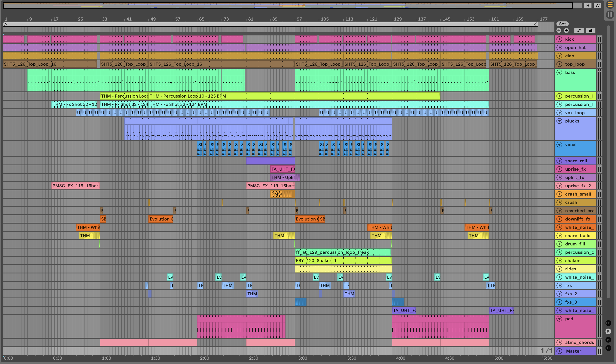Click bar 97 on the beat ruler
The height and width of the screenshot is (364, 616).
point(298,19)
